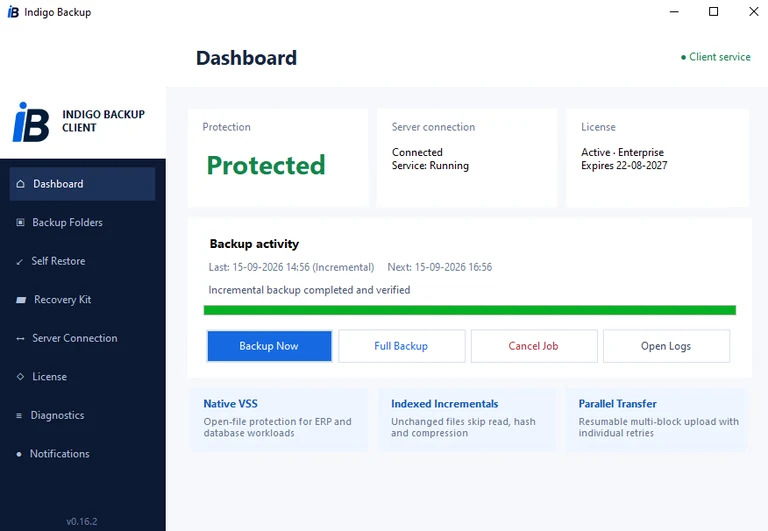Click the Self Restore checkmark icon
Screen dimensions: 768x531
click(20, 262)
